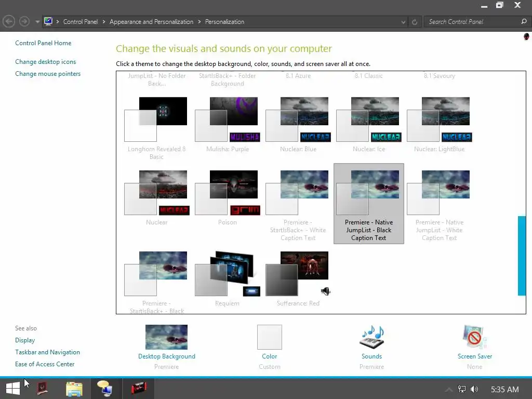Screen dimensions: 532x399
Task: Expand the chevron after Appearance and Personalization
Action: pyautogui.click(x=199, y=22)
